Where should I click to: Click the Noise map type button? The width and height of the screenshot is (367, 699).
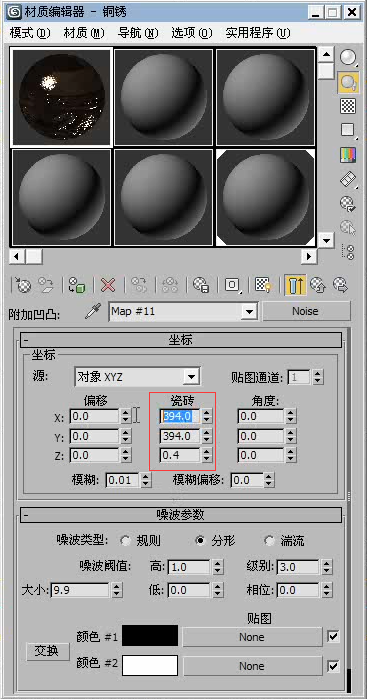[x=305, y=311]
